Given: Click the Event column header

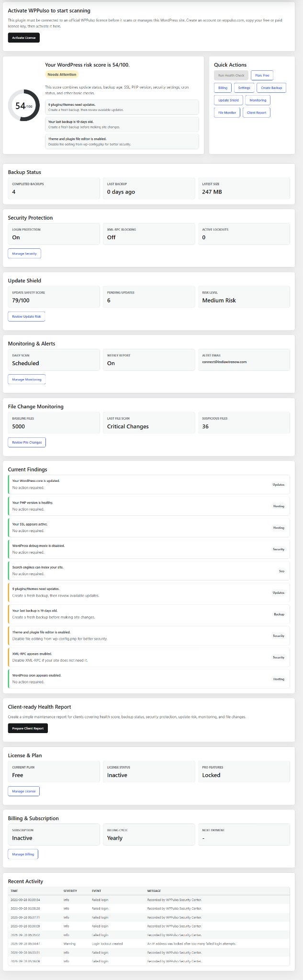Looking at the screenshot, I should 96,891.
